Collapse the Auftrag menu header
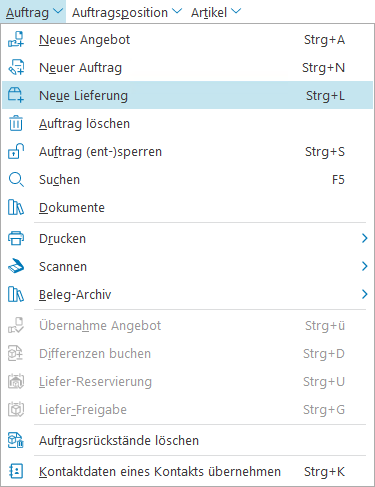The image size is (375, 487). tap(34, 12)
